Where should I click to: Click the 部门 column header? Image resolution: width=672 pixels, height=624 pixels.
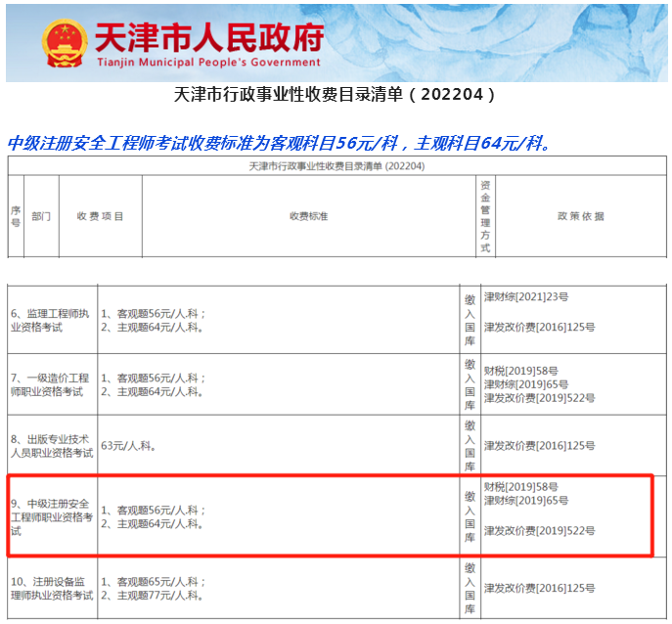[41, 216]
